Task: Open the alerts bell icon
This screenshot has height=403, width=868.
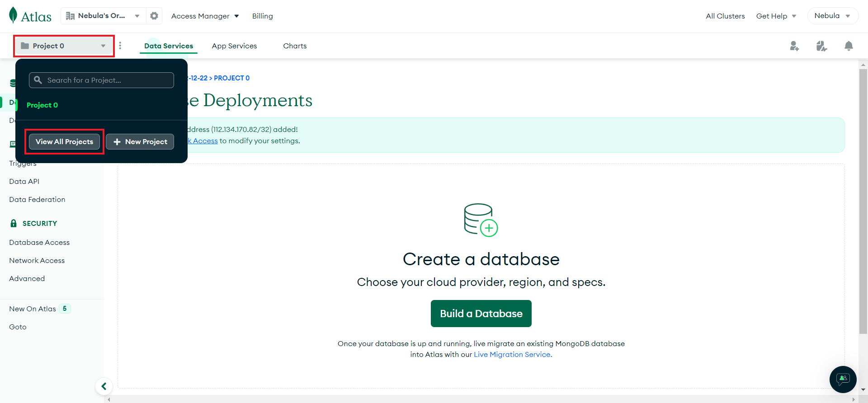Action: [849, 46]
